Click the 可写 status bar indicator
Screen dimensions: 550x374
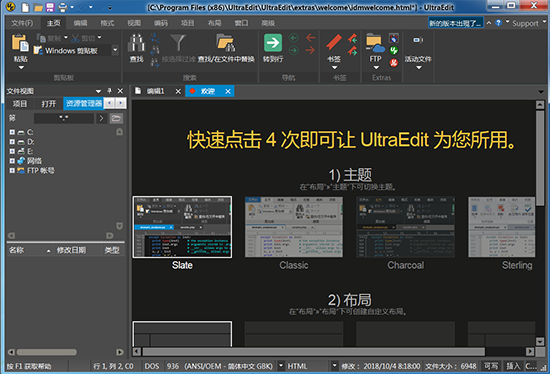point(491,366)
